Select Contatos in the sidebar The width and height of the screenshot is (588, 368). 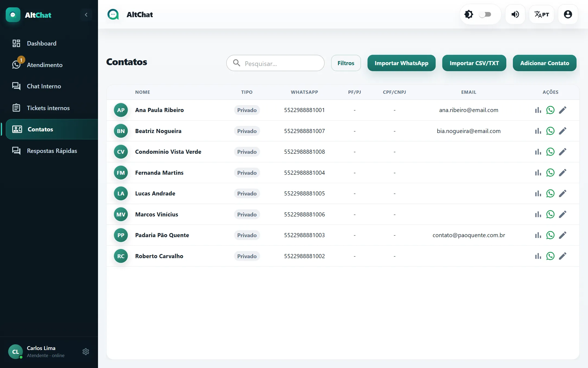(52, 129)
